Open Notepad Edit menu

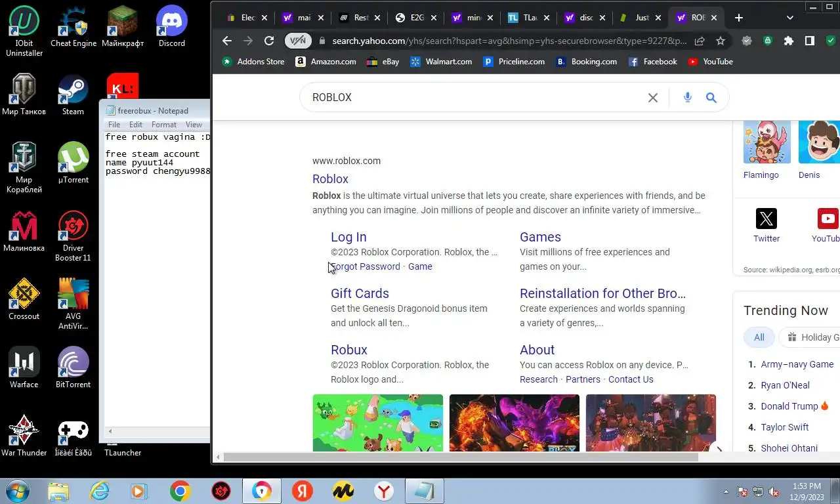[x=136, y=125]
